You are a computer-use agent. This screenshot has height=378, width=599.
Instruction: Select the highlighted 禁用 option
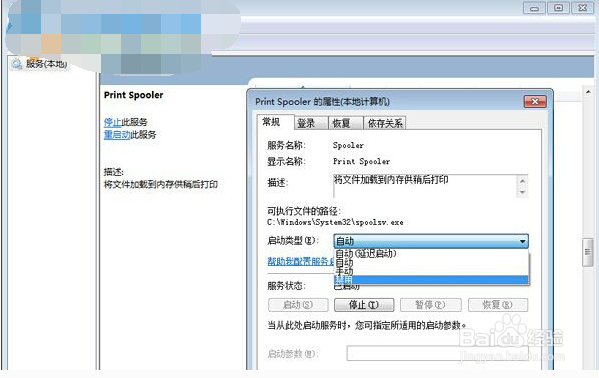[431, 280]
